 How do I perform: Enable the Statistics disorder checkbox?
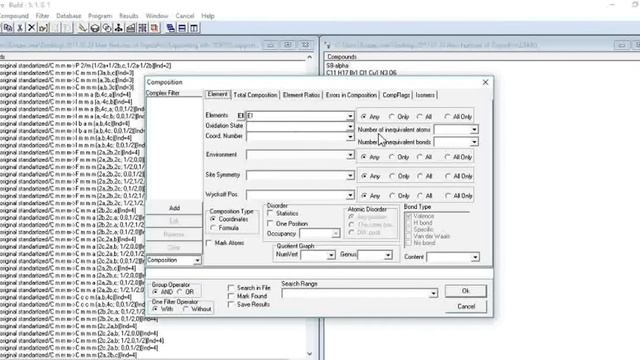click(x=270, y=213)
